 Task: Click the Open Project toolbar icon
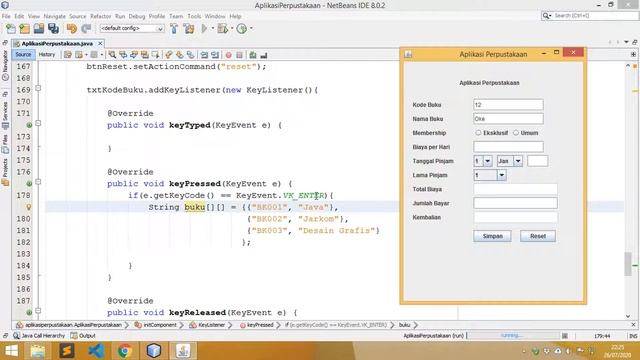coord(39,29)
